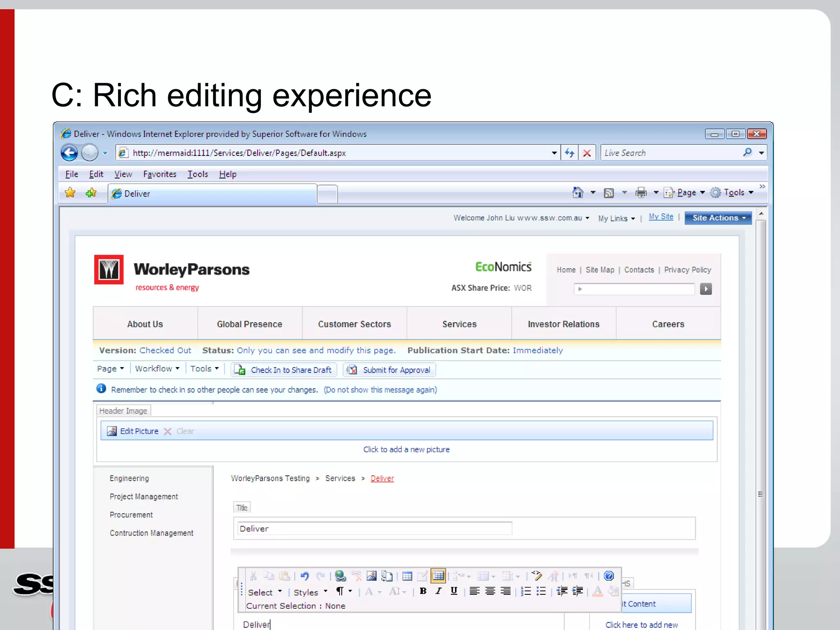Click Check In to Share Draft
This screenshot has height=630, width=840.
(x=284, y=370)
